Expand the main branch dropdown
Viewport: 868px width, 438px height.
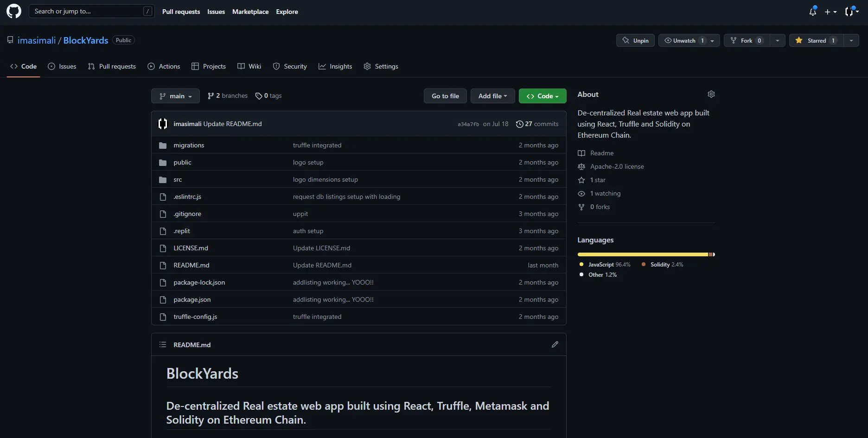click(175, 96)
